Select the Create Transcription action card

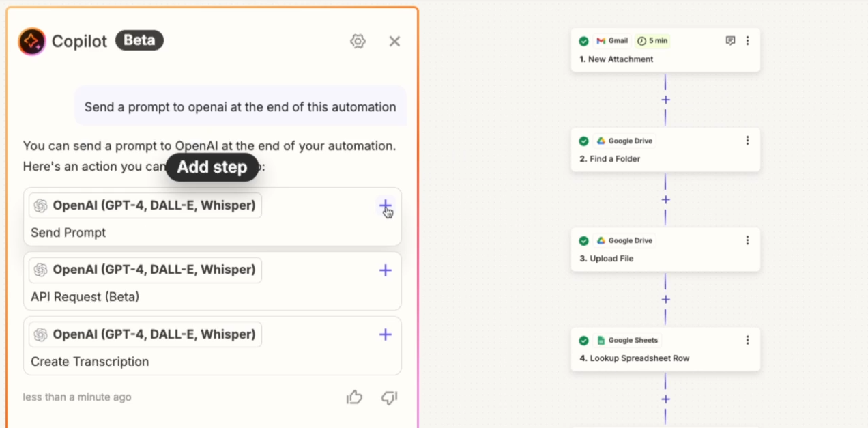(x=212, y=345)
